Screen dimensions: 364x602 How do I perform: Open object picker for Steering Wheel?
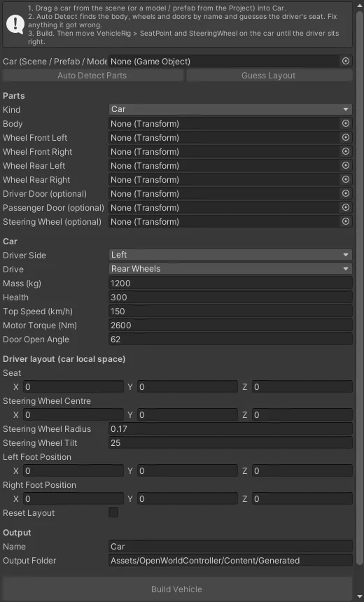(346, 221)
